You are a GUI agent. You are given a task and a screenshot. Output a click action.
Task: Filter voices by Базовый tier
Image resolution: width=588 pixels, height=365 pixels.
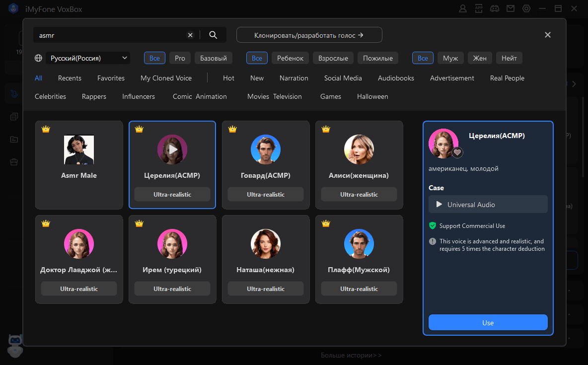click(214, 58)
